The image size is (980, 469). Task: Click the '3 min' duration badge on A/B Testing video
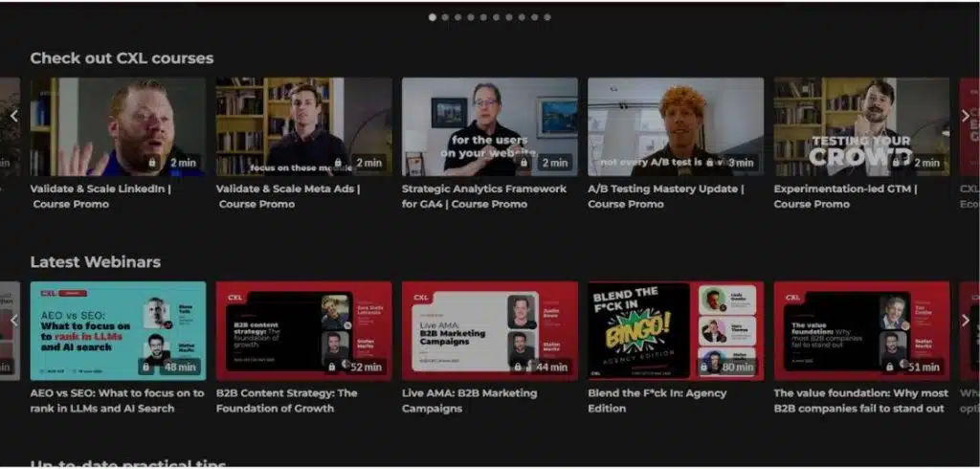click(x=741, y=163)
